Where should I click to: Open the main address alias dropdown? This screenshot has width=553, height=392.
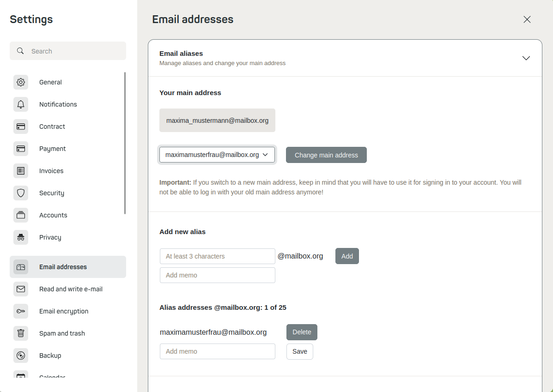tap(217, 155)
